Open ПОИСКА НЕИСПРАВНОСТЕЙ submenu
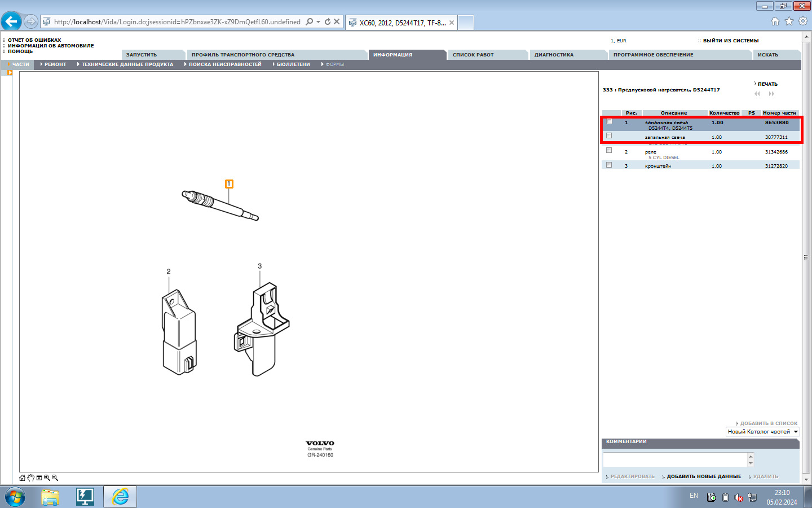Viewport: 812px width, 508px height. (x=224, y=64)
